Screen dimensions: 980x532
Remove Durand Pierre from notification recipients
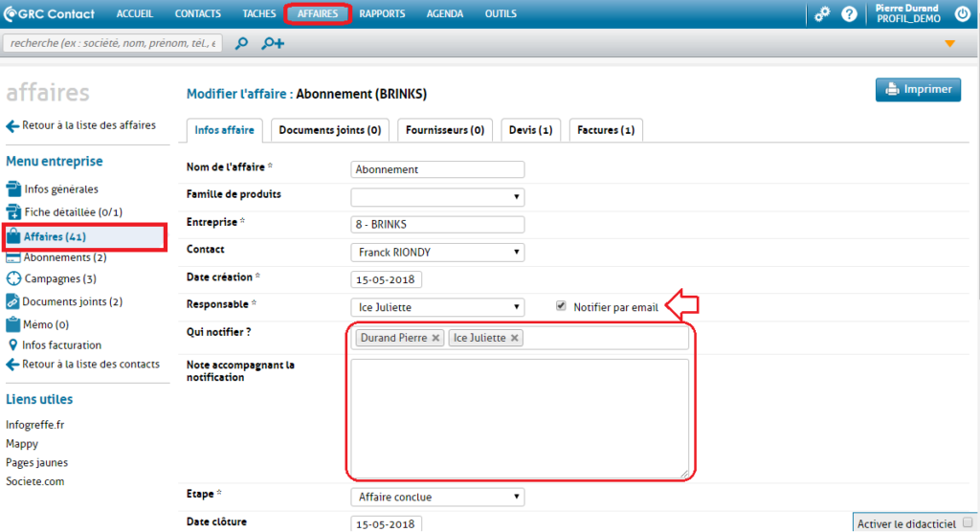[435, 338]
